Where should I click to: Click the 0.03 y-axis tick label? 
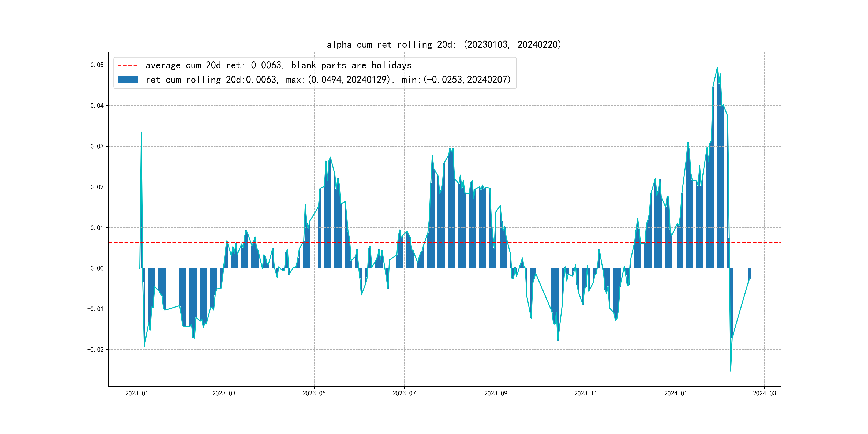97,146
